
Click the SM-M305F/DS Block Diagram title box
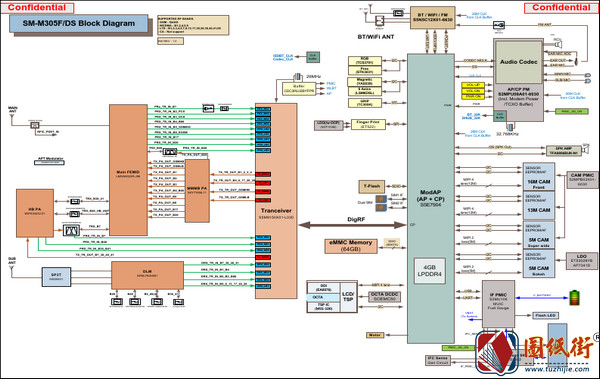click(78, 23)
